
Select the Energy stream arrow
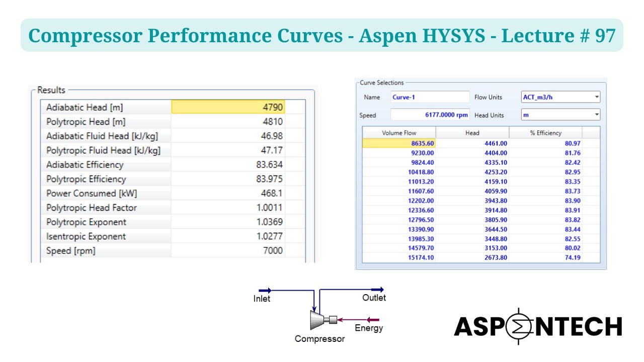372,319
